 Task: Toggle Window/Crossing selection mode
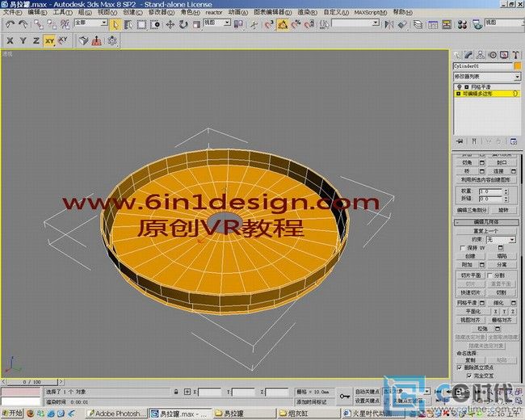155,25
